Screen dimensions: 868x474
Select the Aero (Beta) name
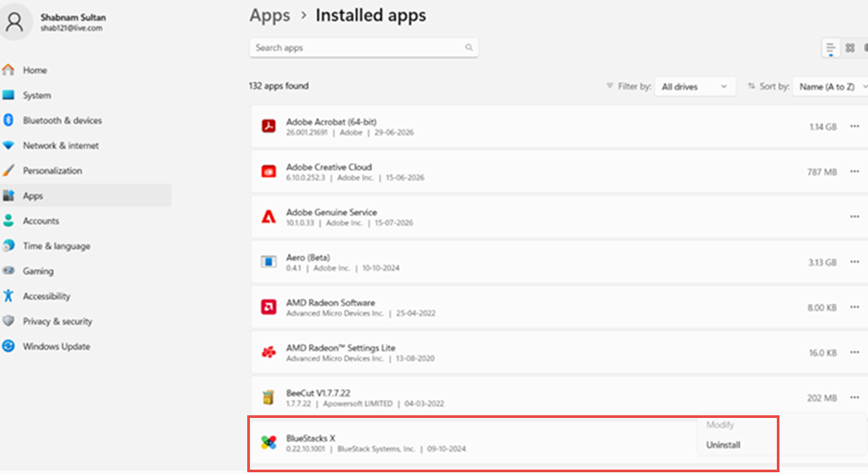308,258
